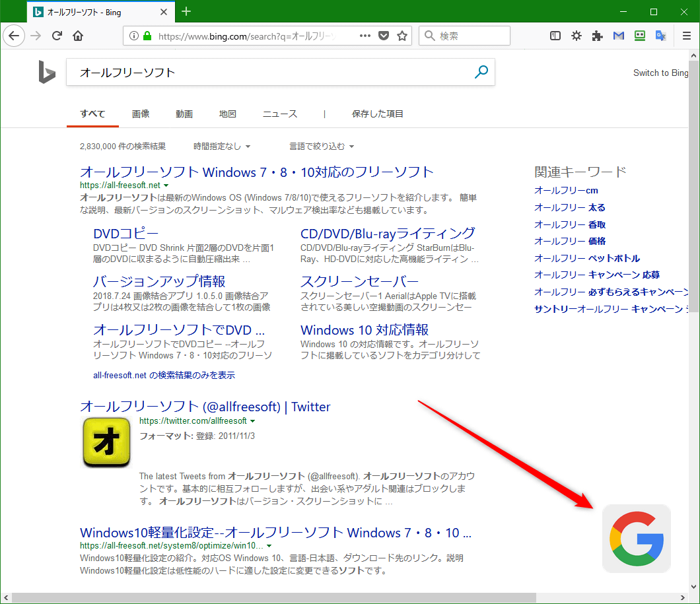Image resolution: width=700 pixels, height=604 pixels.
Task: Open the DVDコピー sublink
Action: click(x=125, y=233)
